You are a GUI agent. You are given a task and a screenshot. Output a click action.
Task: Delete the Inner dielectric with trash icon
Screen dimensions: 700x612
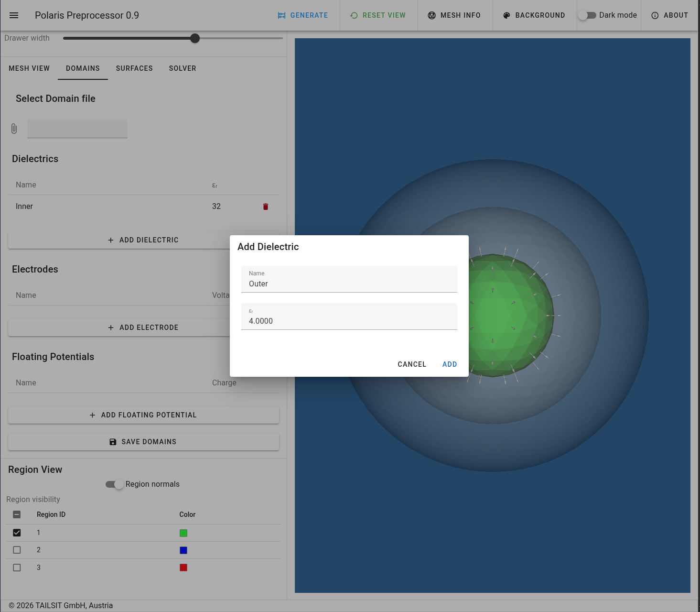coord(266,207)
